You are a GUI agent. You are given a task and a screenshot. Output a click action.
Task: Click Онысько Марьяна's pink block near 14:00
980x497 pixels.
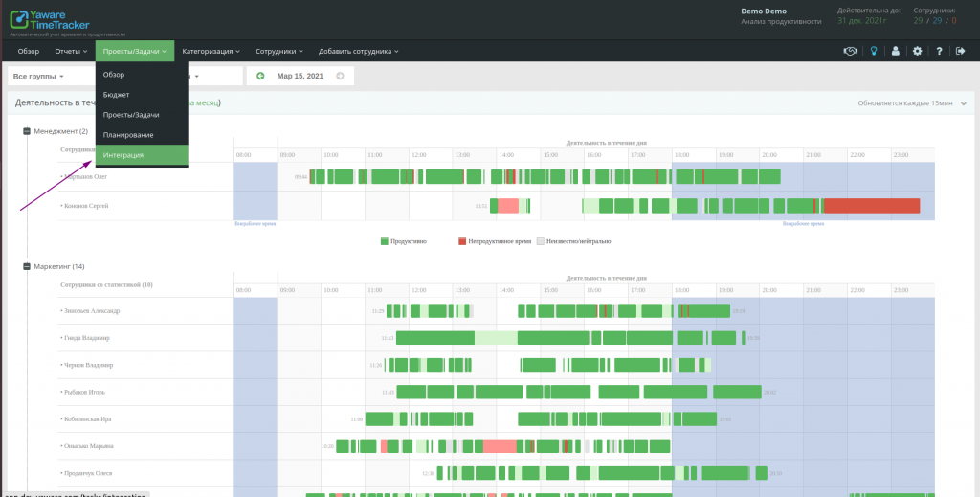click(x=500, y=446)
